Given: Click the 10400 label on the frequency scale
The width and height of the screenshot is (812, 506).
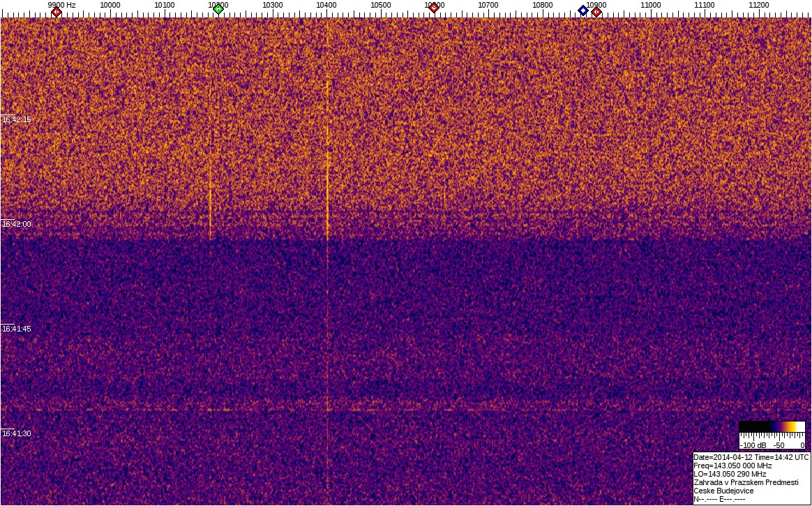Looking at the screenshot, I should (326, 5).
